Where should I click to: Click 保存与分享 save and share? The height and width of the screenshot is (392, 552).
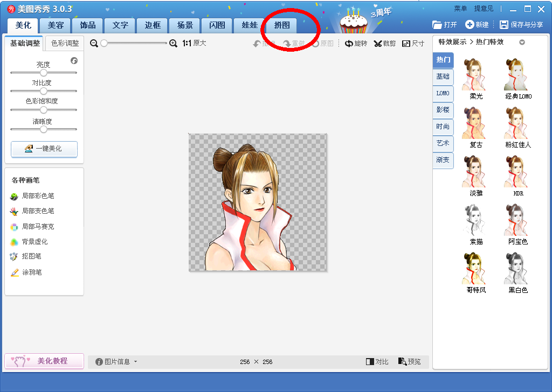point(521,25)
